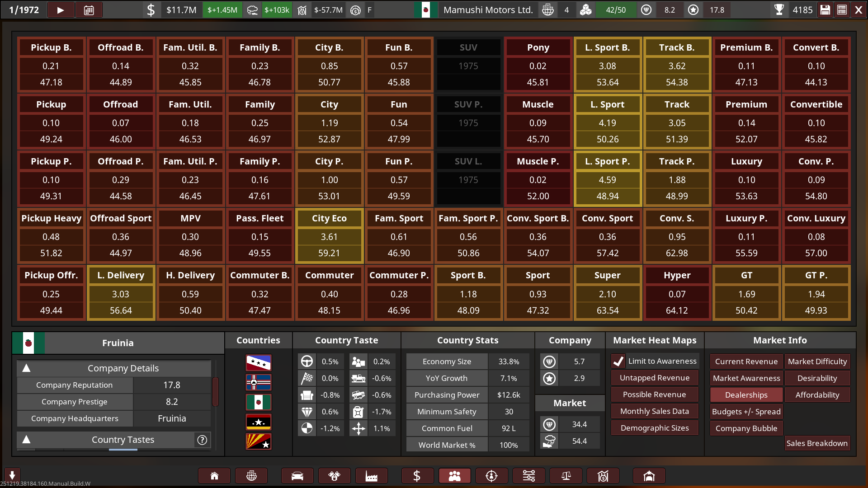Toggle the Dealerships market info option
Screen dimensions: 868x488
pyautogui.click(x=746, y=395)
